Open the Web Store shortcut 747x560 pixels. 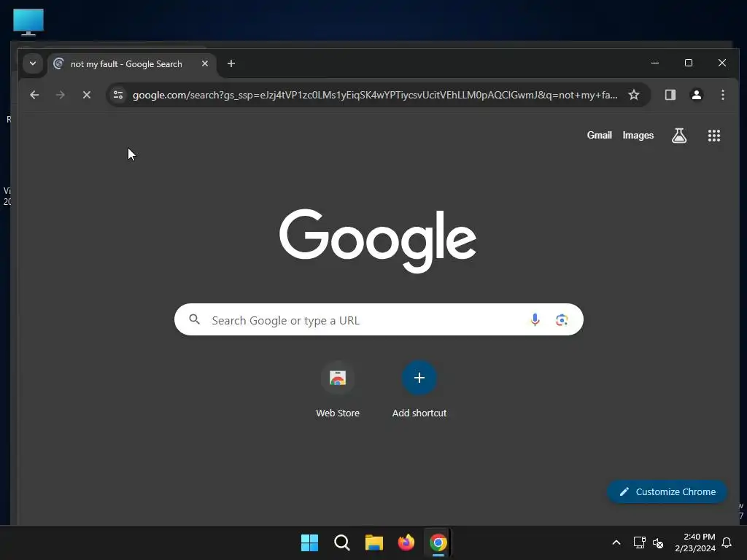coord(337,389)
